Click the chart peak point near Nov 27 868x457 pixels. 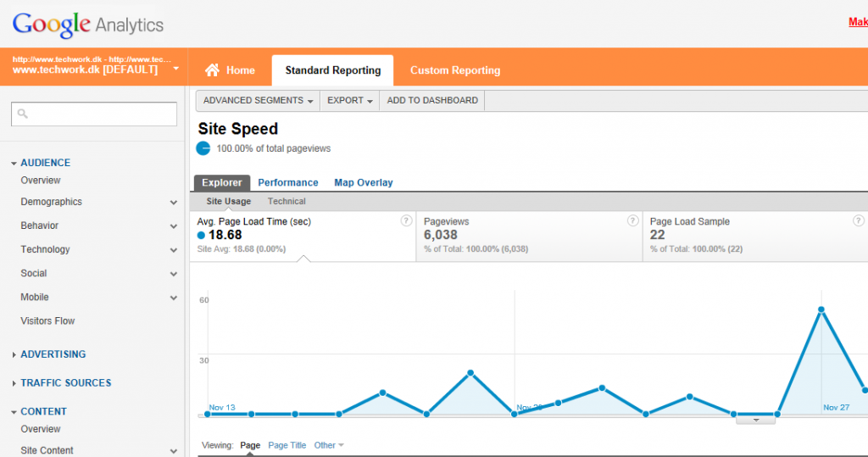[x=821, y=310]
